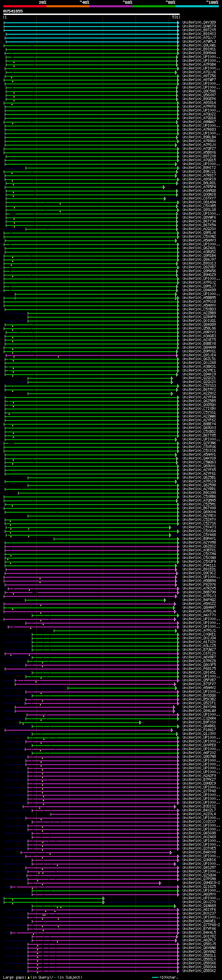The width and height of the screenshot is (222, 980).
Task: Open hit UniRef100_A9S814
Action: coord(199,103)
